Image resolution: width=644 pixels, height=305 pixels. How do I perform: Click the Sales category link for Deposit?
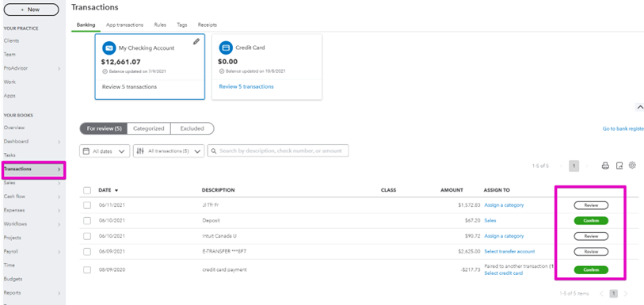pyautogui.click(x=490, y=220)
